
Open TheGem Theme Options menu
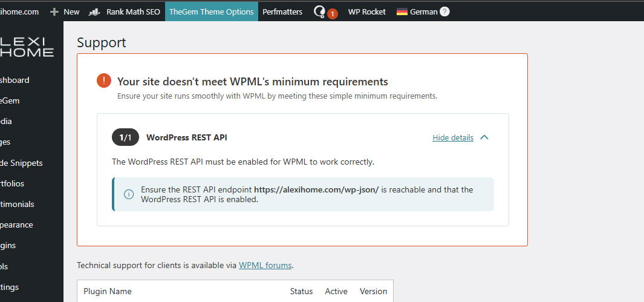point(211,11)
